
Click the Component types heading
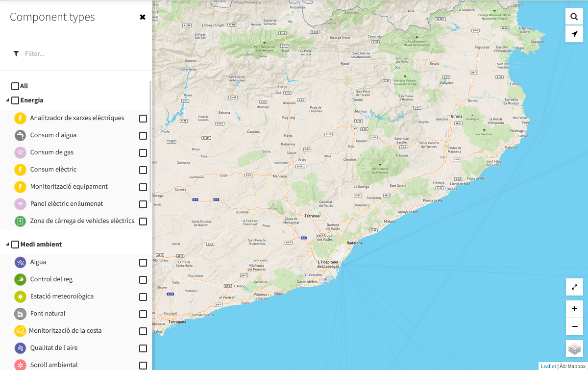(52, 17)
